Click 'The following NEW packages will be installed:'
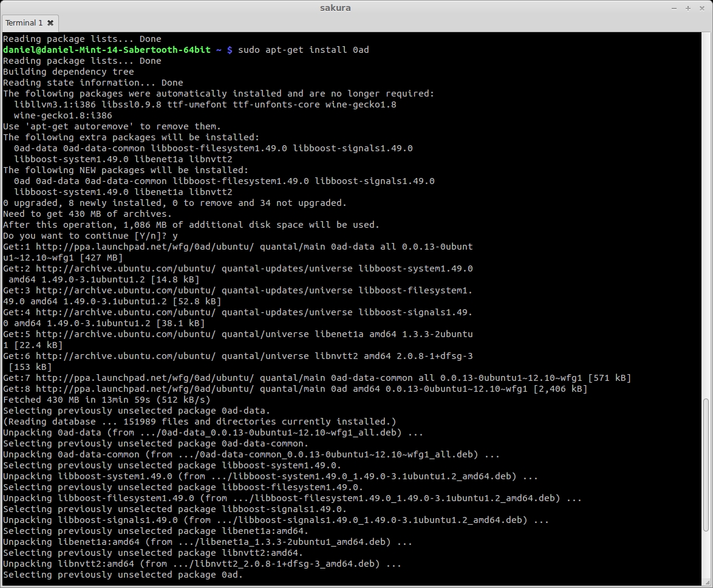This screenshot has height=588, width=713. (126, 169)
